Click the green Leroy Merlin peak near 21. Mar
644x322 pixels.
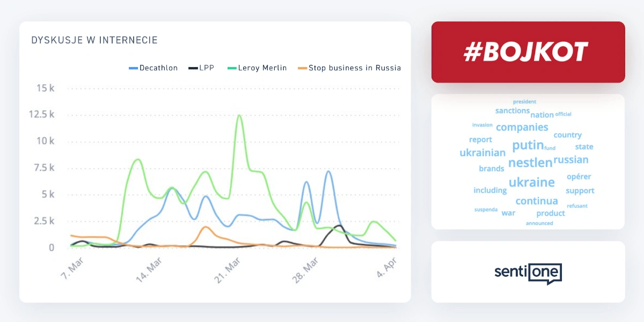click(x=239, y=116)
